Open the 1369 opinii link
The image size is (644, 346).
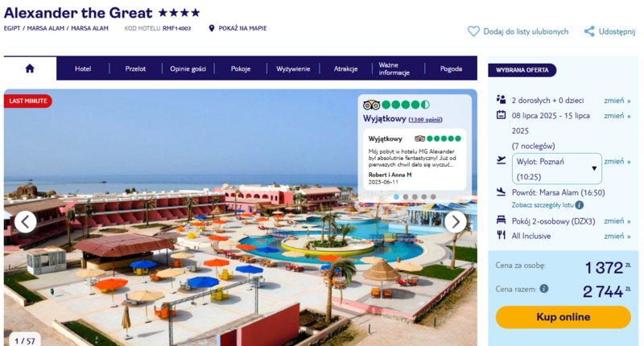click(425, 120)
